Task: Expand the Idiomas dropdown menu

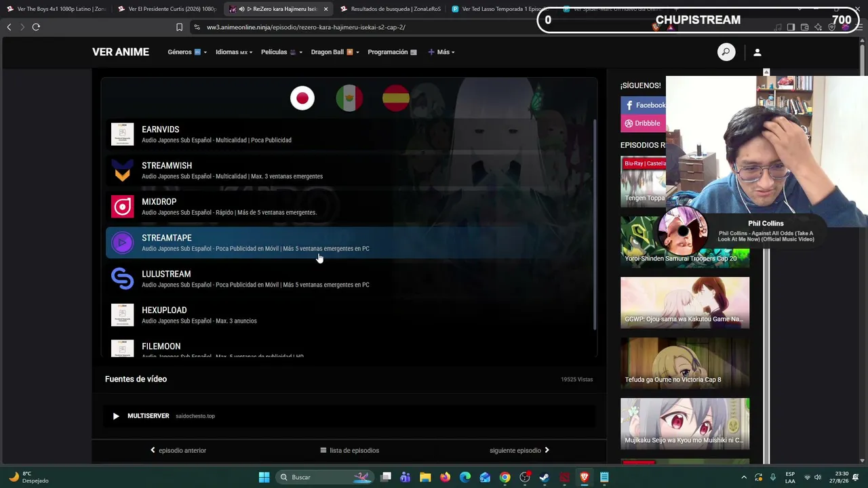Action: click(234, 52)
